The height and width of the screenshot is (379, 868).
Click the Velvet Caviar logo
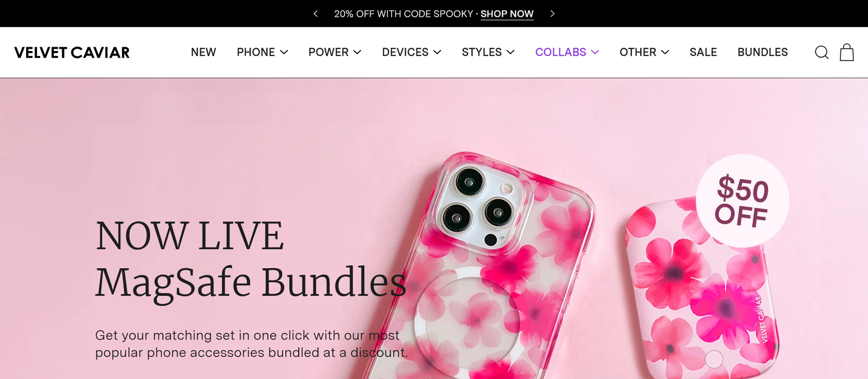tap(72, 53)
